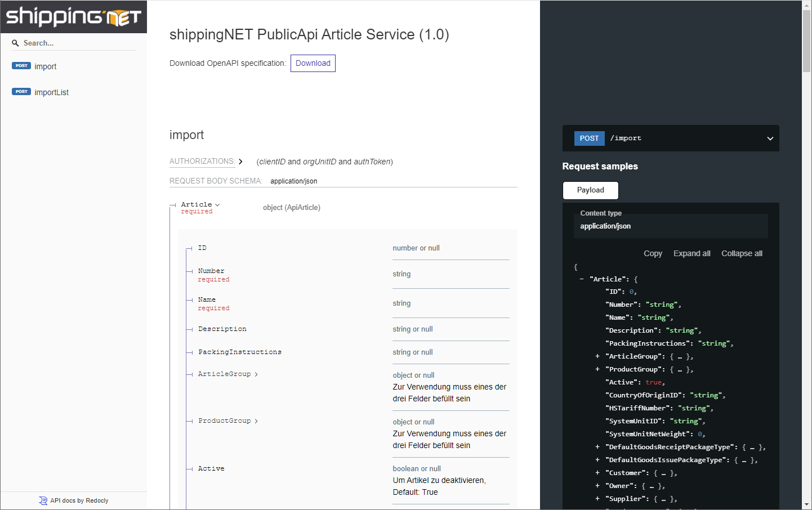
Task: Expand the Supplier object in the payload
Action: [x=597, y=498]
